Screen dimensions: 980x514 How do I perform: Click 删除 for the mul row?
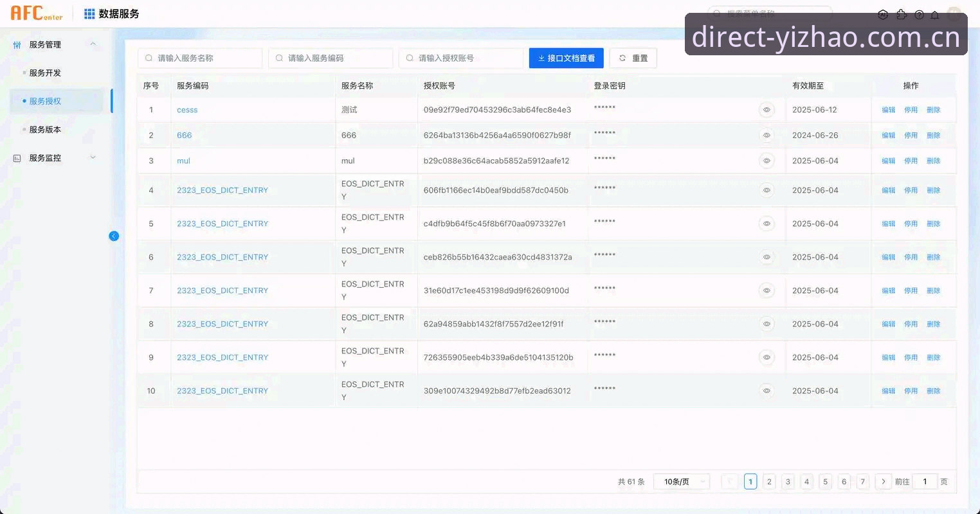click(934, 161)
